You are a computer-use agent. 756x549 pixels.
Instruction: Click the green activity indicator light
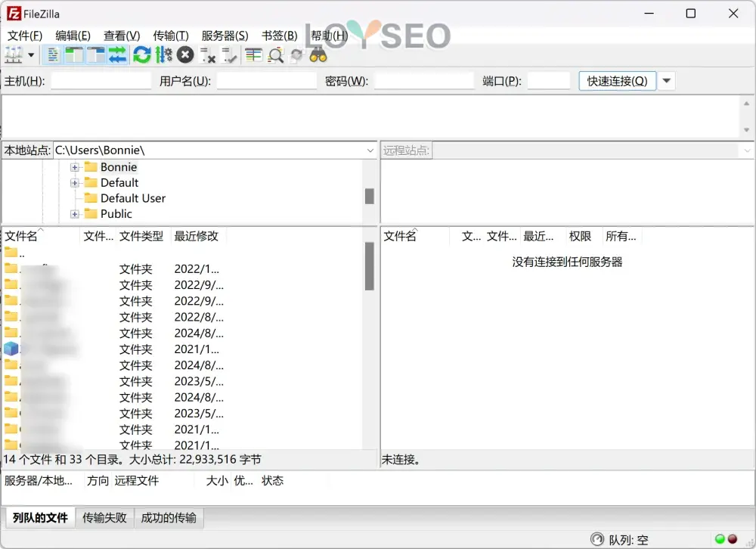point(720,539)
